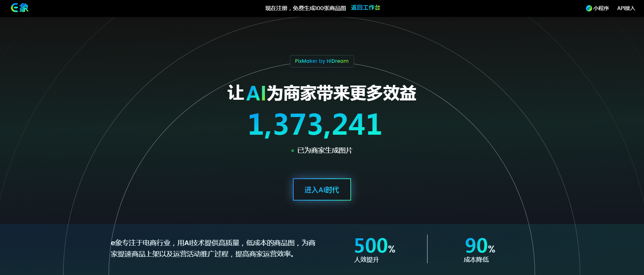Click the 让AI为商家带来更多效益 headline
The width and height of the screenshot is (644, 275).
pyautogui.click(x=322, y=93)
